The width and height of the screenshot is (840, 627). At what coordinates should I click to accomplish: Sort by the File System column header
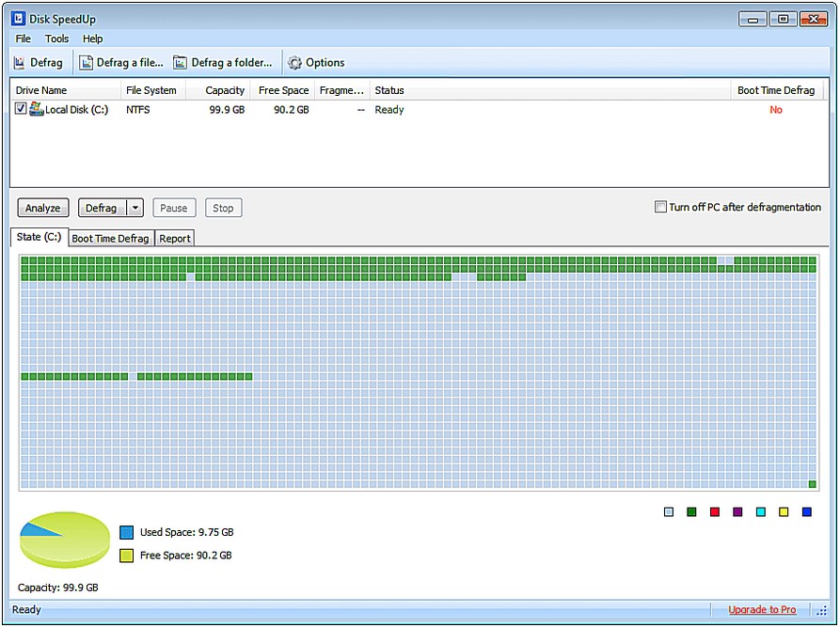point(153,90)
